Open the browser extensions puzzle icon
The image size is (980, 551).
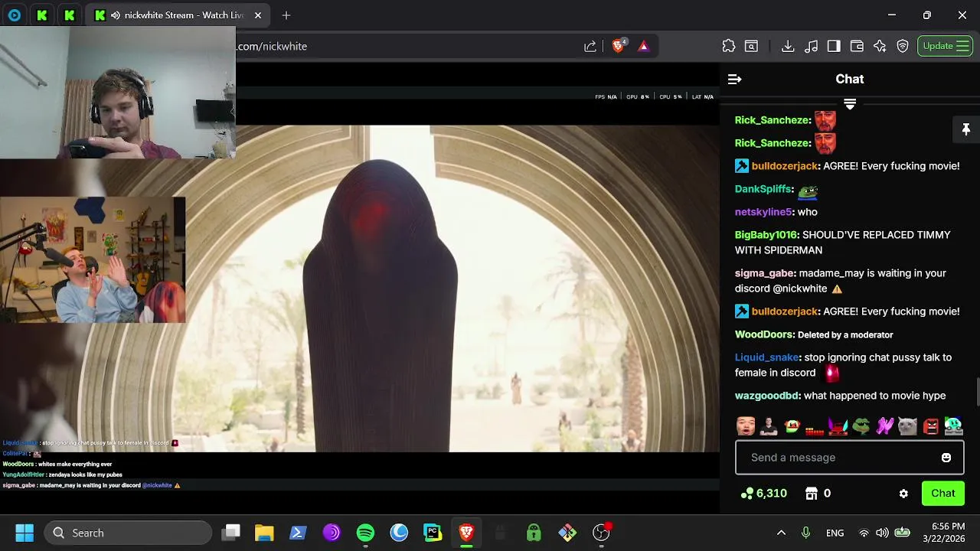point(729,46)
